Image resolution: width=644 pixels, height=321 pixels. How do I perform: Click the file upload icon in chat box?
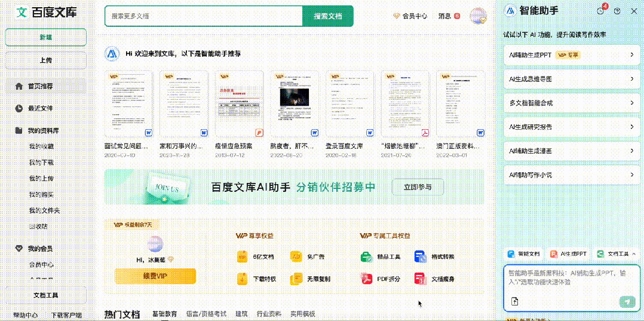514,302
